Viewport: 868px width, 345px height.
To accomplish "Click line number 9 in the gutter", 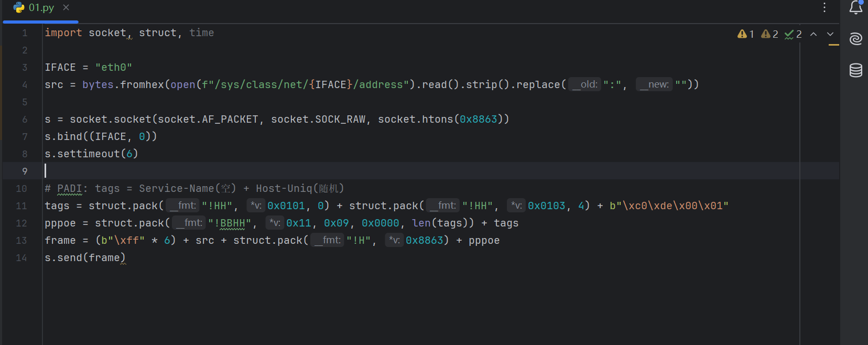I will (x=25, y=171).
